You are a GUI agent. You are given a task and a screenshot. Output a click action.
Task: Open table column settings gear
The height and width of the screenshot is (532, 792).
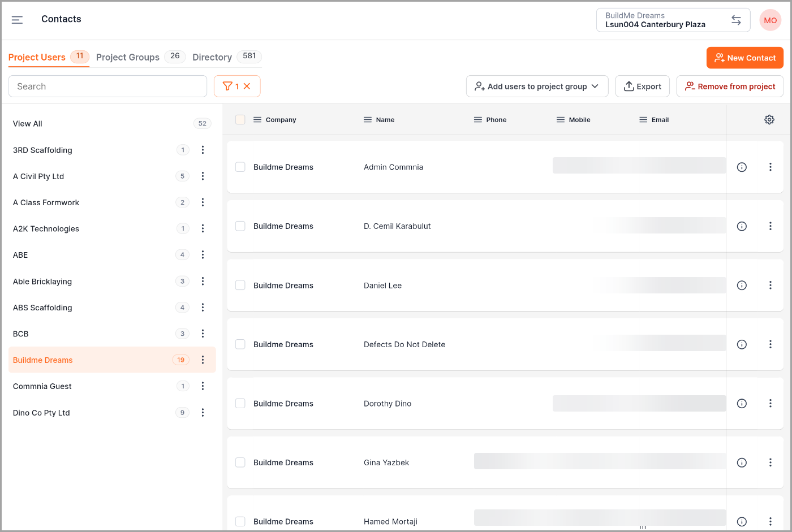(x=769, y=120)
